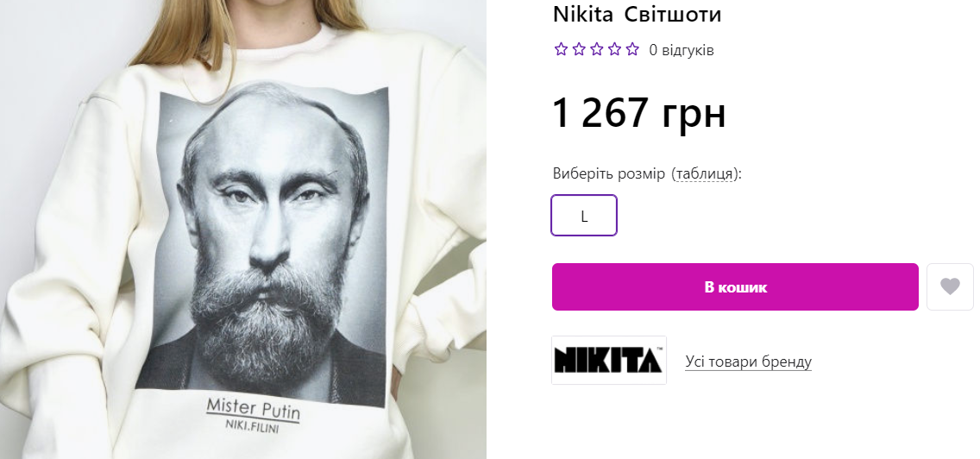Click the Mister Putin caption on the print
This screenshot has height=459, width=980.
click(253, 408)
